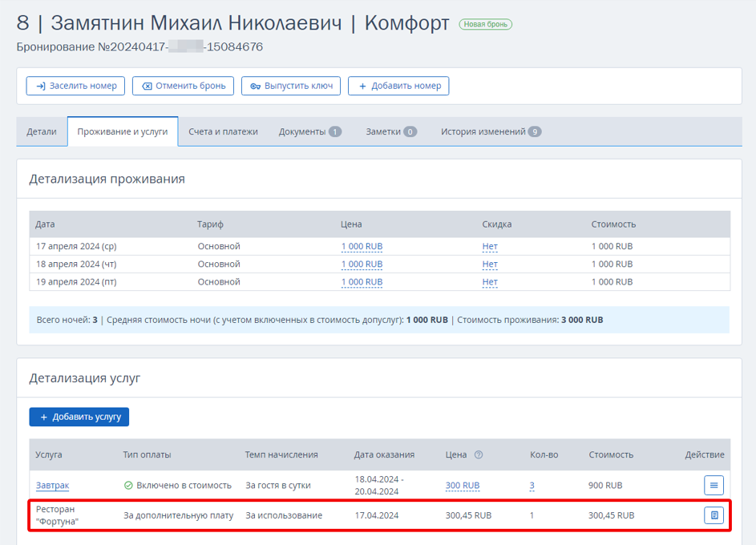Click the 1 000 RUB price for 18 апреля
Image resolution: width=756 pixels, height=545 pixels.
click(362, 264)
